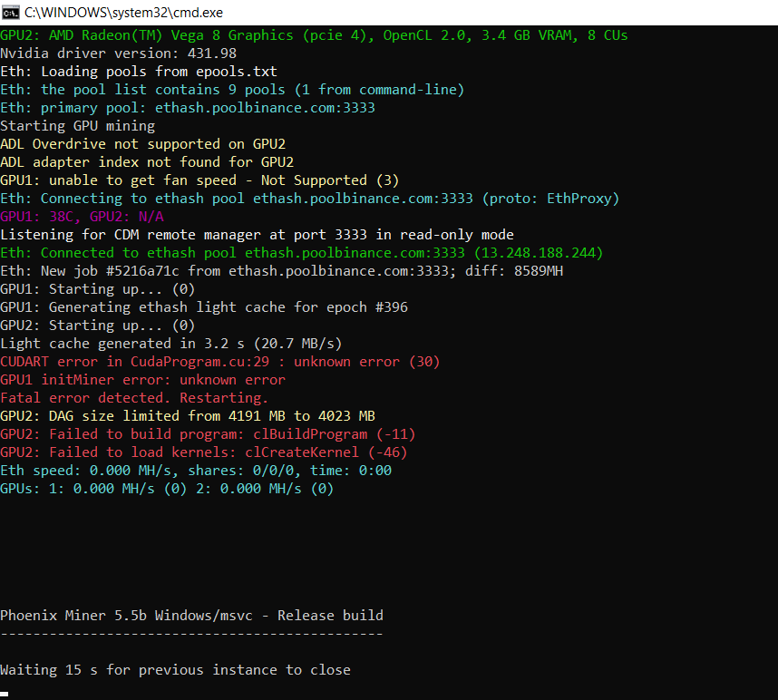Click the 'Eth: New job #5216a71c' line
The image size is (778, 700).
[282, 271]
